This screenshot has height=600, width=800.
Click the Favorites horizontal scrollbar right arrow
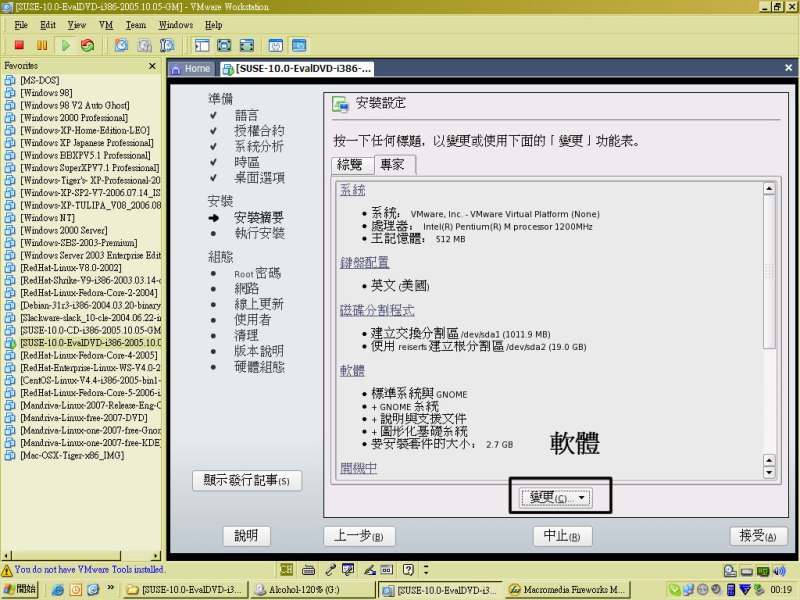coord(156,555)
